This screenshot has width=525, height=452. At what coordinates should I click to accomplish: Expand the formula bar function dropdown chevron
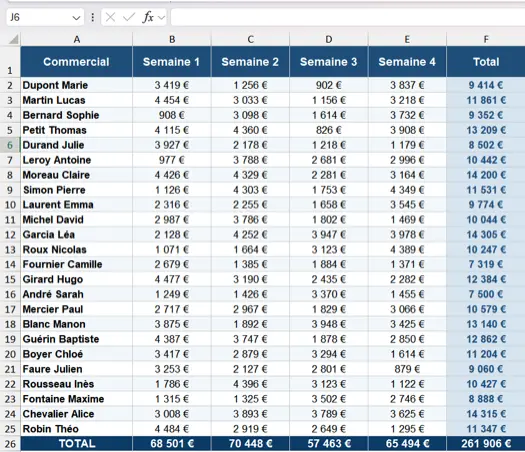(x=161, y=17)
